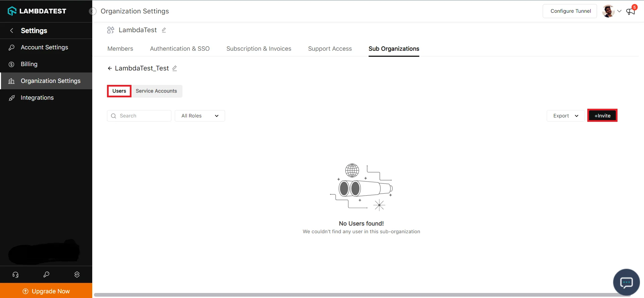Click the back chevron next to Settings
Viewport: 644px width, 298px height.
tap(12, 31)
